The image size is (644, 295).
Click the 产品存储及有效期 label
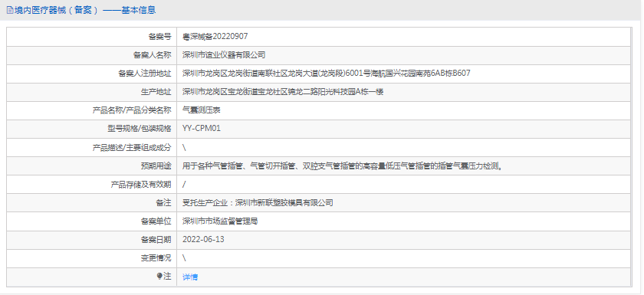(141, 184)
